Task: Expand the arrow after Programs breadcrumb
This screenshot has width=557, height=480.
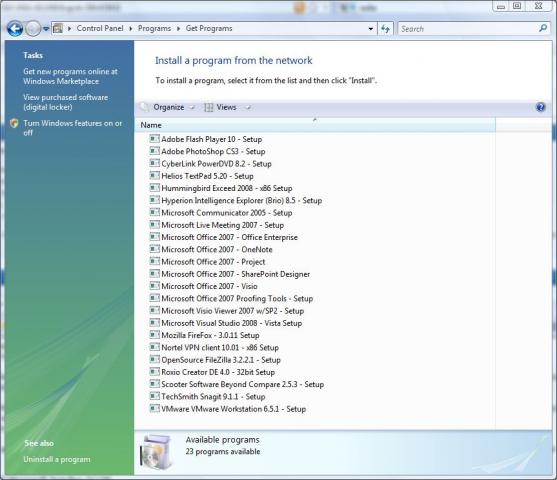Action: click(x=178, y=29)
